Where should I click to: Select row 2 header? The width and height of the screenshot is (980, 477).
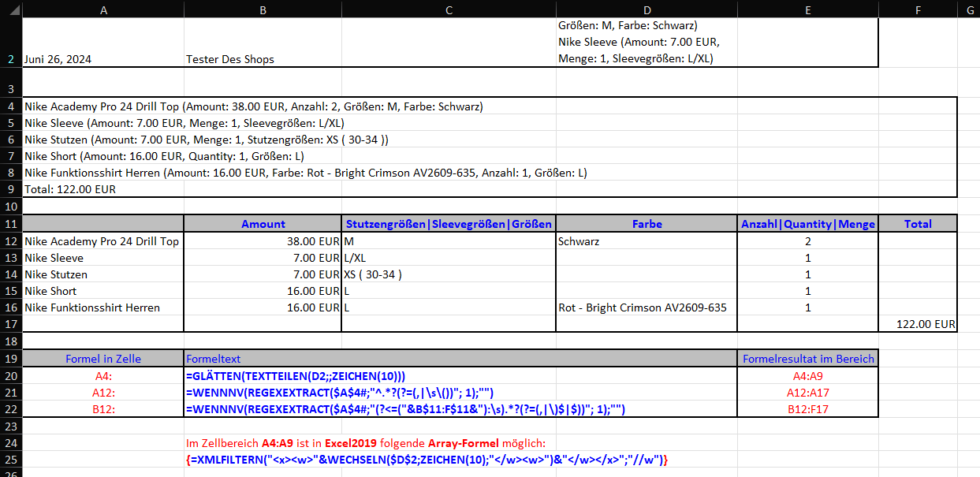pyautogui.click(x=11, y=43)
